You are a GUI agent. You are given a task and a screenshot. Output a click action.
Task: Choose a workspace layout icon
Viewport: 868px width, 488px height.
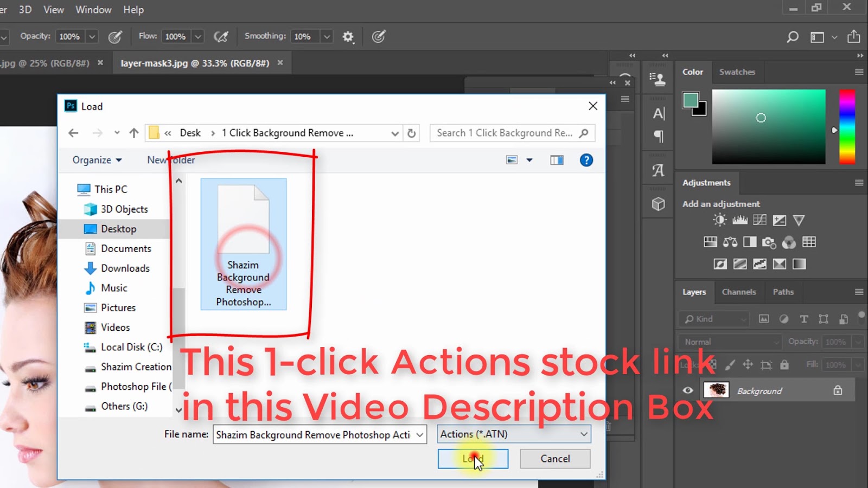(x=817, y=37)
